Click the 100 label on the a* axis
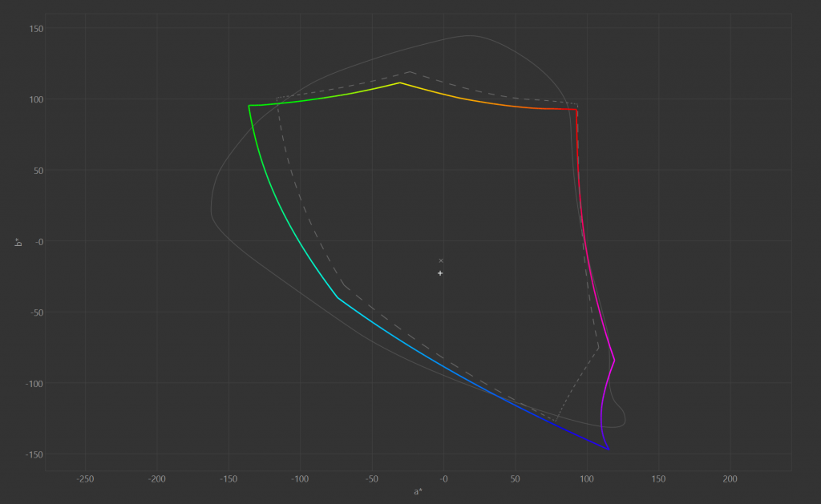Screen dimensions: 821x504 [587, 479]
